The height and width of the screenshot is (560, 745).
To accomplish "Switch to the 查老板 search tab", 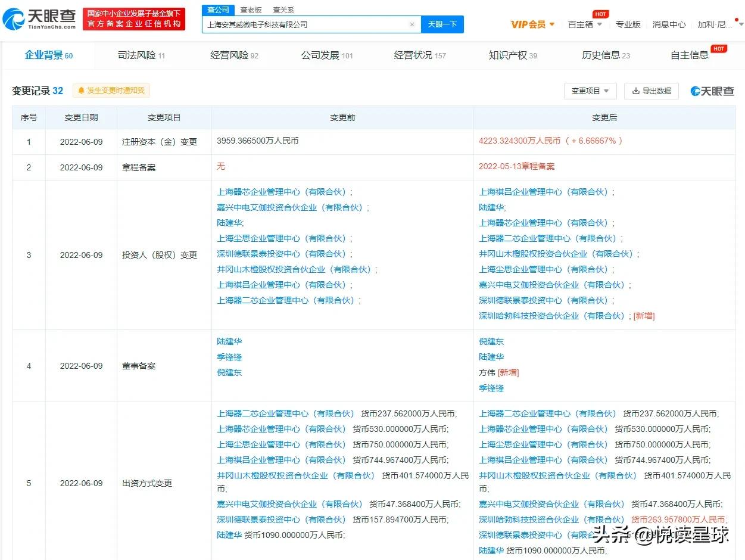I will click(x=251, y=10).
